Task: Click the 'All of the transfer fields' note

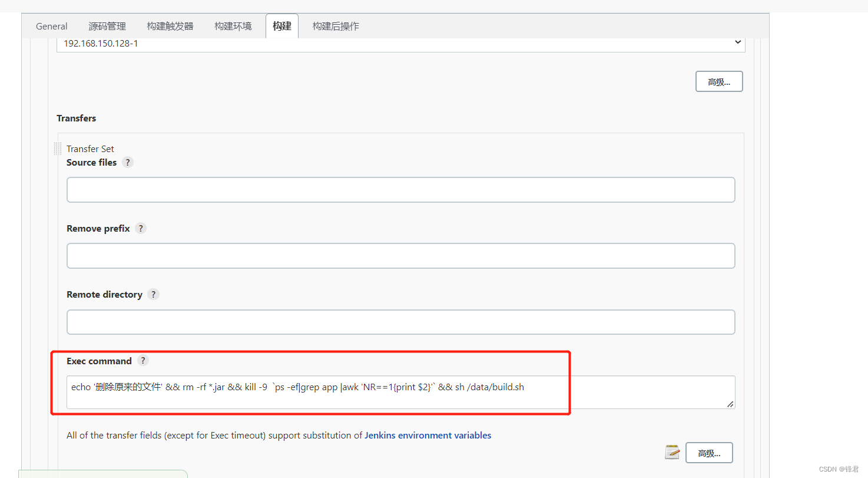Action: 279,436
